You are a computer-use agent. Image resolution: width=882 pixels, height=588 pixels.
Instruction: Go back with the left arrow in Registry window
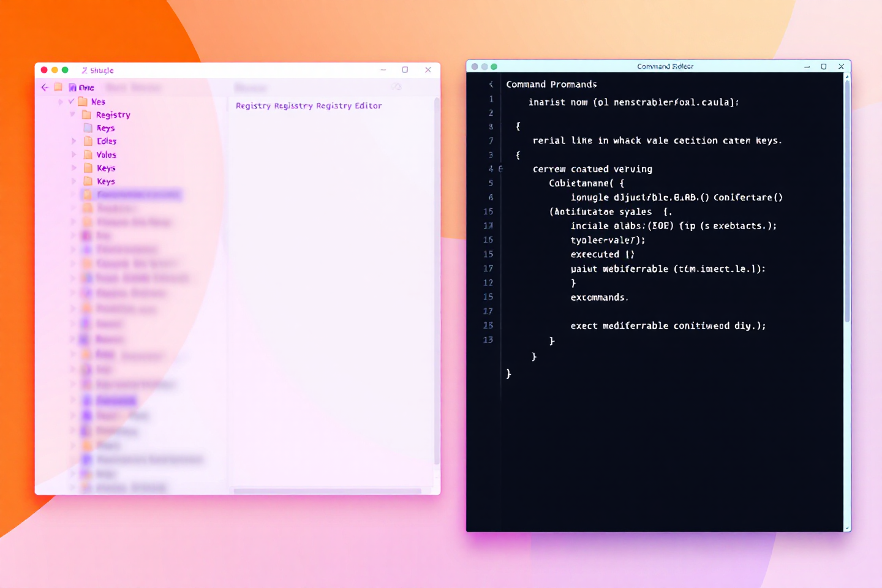(x=45, y=88)
